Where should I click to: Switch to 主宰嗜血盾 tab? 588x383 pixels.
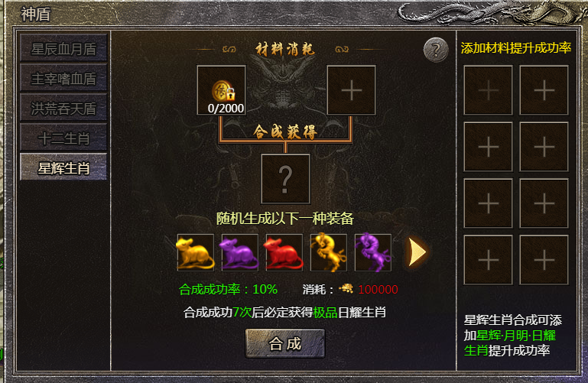pos(63,78)
